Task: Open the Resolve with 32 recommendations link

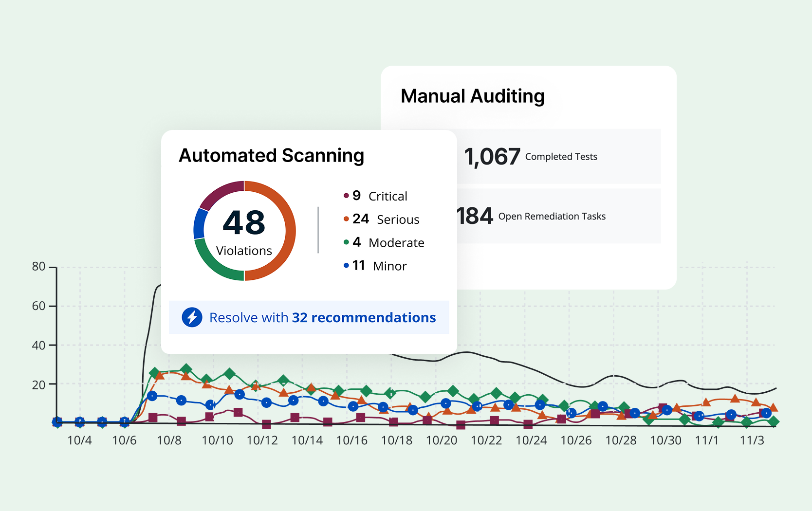Action: click(322, 317)
